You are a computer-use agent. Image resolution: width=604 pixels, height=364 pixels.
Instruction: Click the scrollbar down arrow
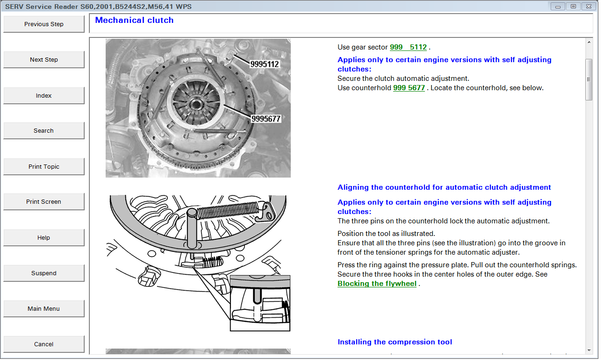(589, 350)
